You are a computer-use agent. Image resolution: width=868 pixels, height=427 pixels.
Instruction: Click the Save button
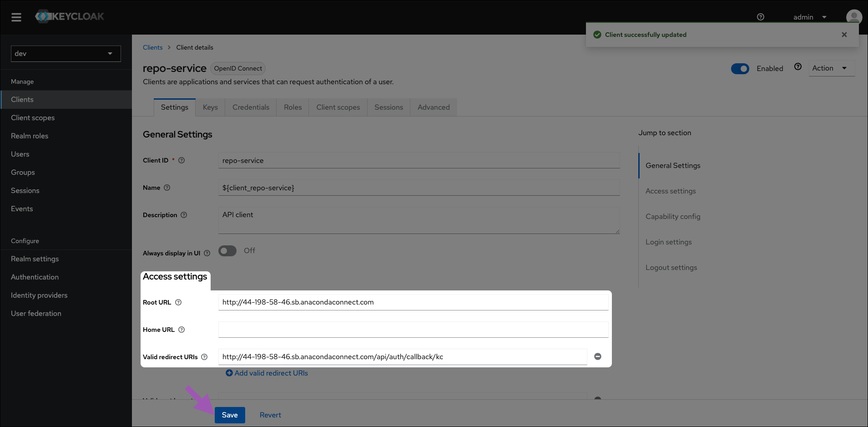[x=230, y=415]
